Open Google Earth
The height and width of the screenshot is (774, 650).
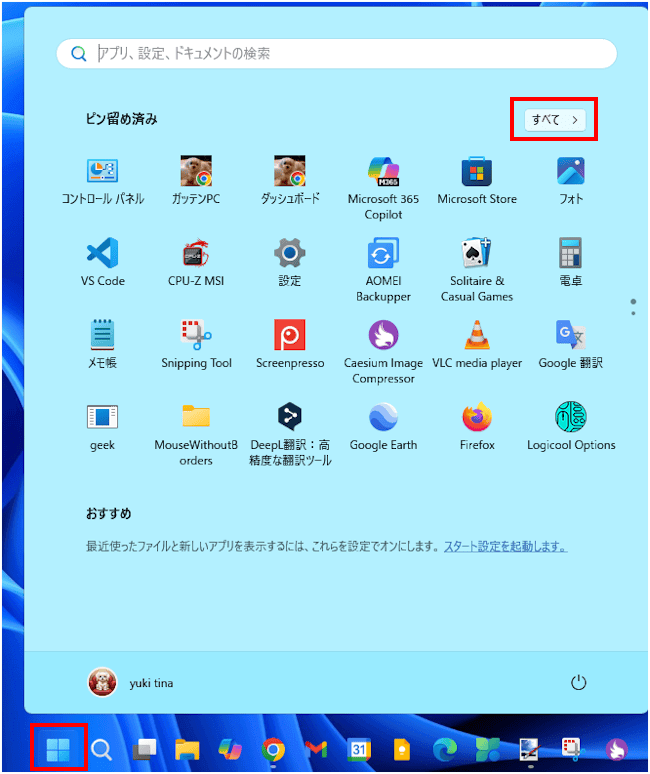(x=383, y=426)
